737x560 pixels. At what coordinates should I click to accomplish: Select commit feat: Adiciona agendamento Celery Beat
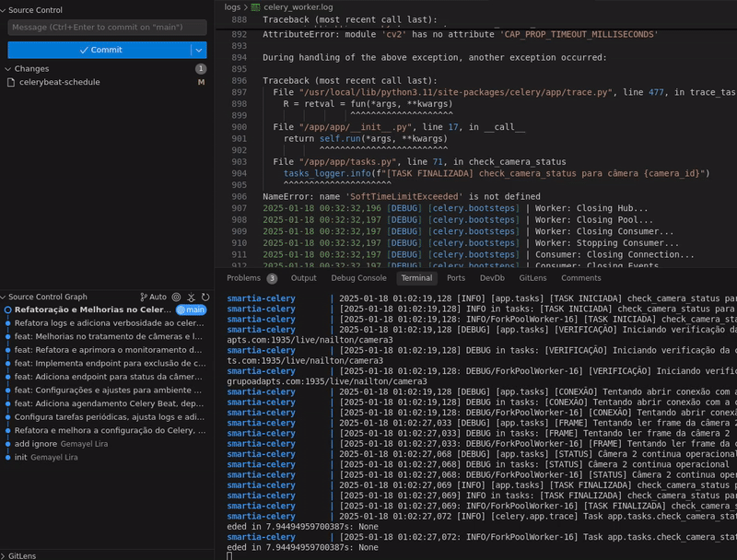pos(109,403)
